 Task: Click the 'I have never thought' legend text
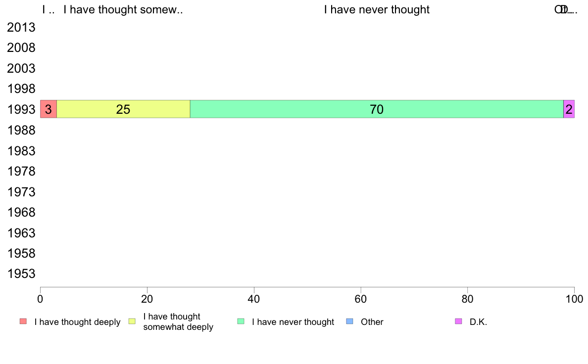293,322
